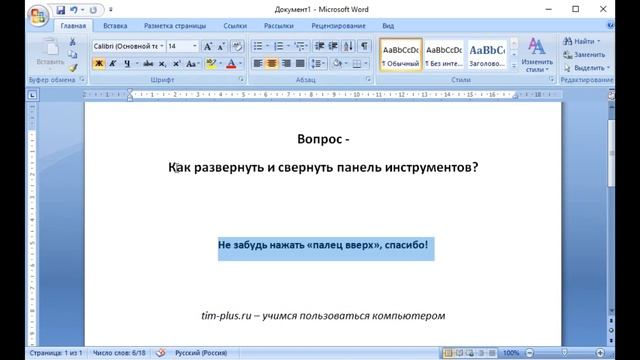Align text to the left
The image size is (640, 360).
coord(258,63)
